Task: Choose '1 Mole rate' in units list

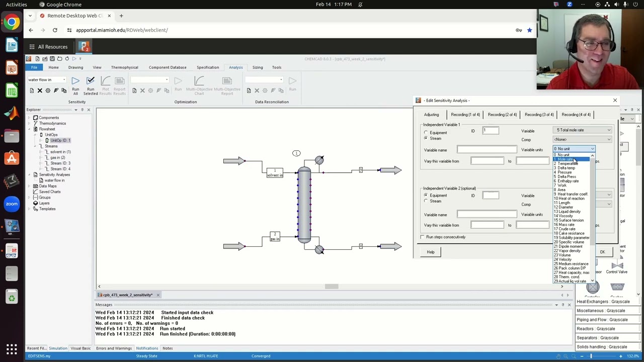Action: (x=572, y=159)
